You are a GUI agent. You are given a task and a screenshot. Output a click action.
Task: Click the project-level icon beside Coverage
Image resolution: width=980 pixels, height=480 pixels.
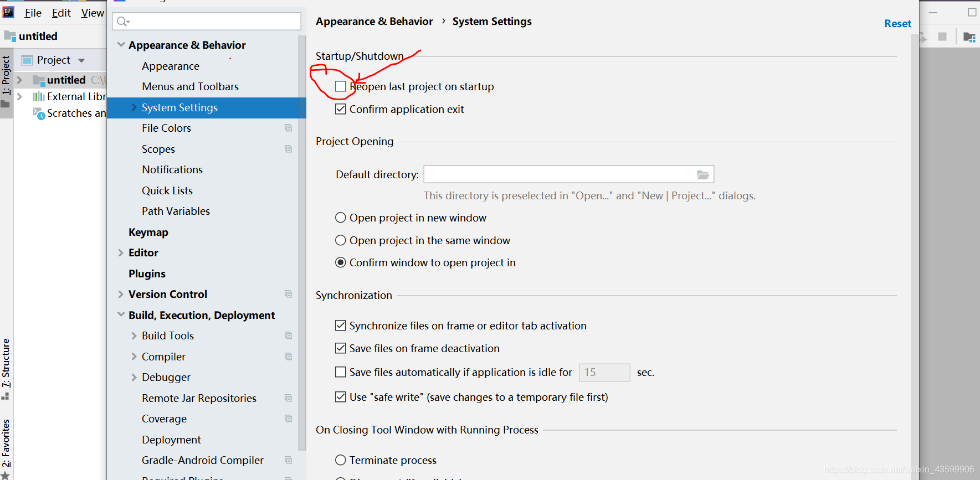pyautogui.click(x=288, y=419)
